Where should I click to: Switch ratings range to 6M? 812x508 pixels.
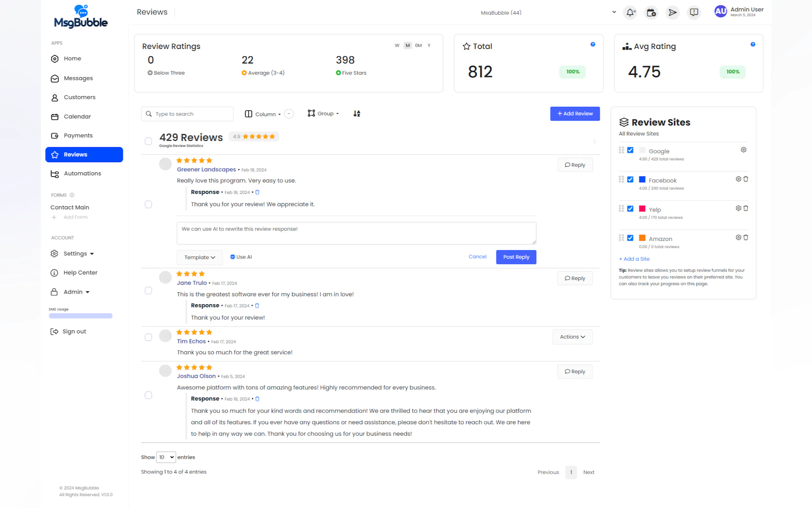click(418, 45)
